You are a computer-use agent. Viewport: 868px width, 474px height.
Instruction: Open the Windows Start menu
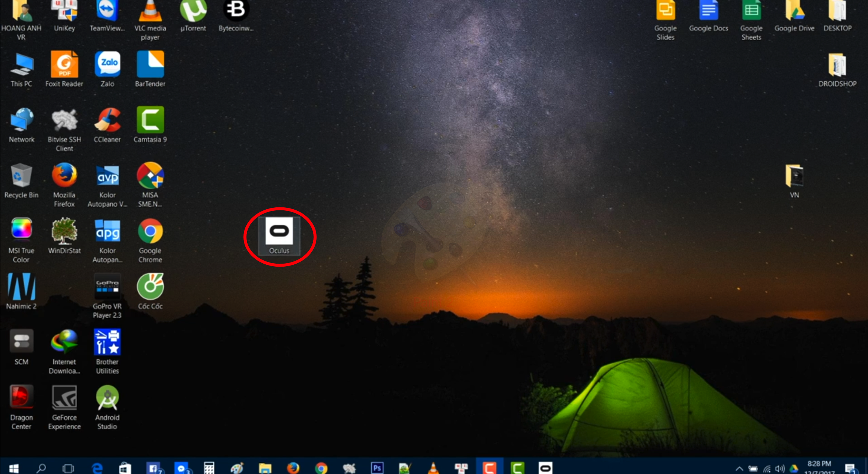[x=14, y=468]
